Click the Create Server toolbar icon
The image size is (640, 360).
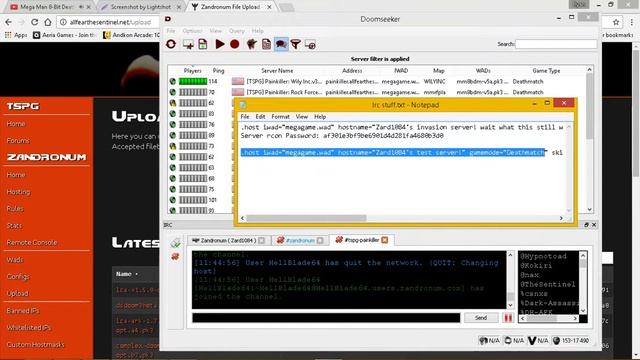pos(188,44)
